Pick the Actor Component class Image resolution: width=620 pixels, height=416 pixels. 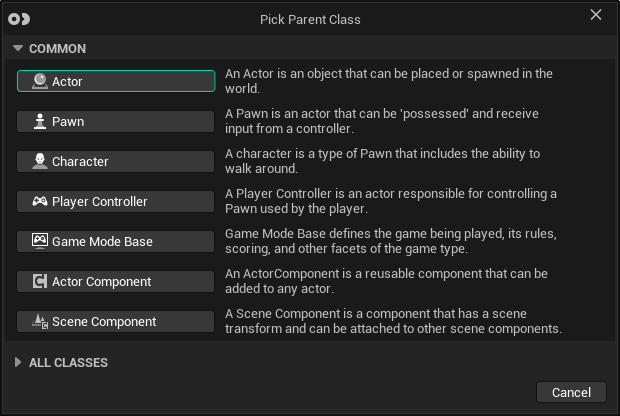116,281
